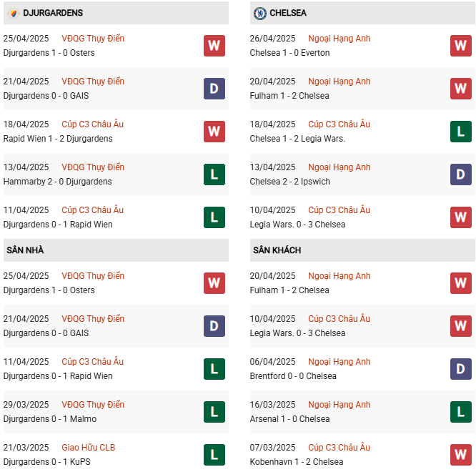Click the Chelsea club crest icon
Image resolution: width=476 pixels, height=472 pixels.
(260, 13)
